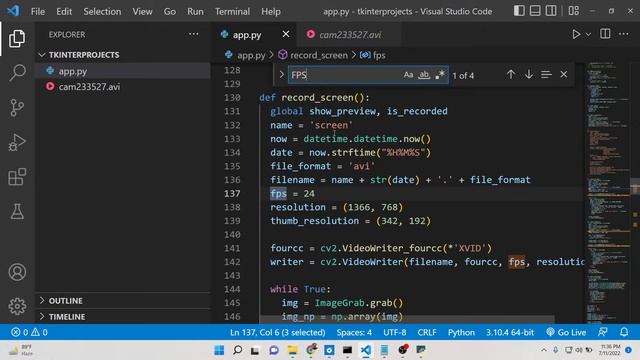Open notifications bell in status bar
The height and width of the screenshot is (360, 640).
tap(624, 332)
